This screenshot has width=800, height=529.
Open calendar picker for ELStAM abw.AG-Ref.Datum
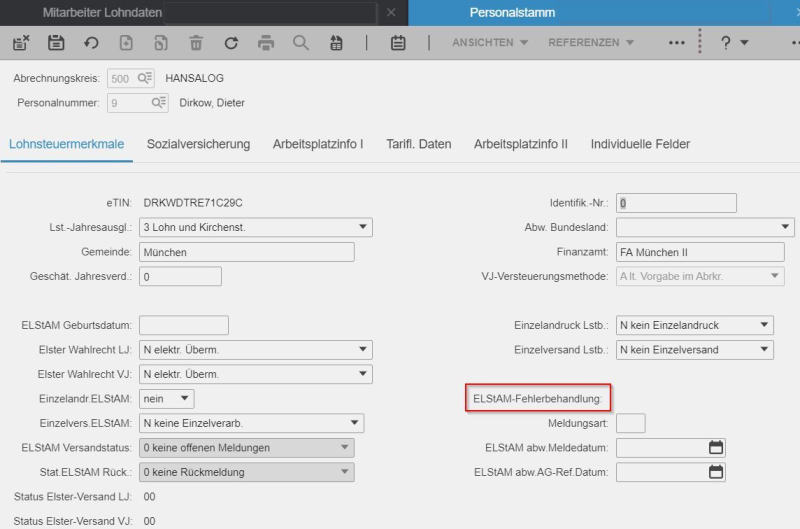click(x=716, y=472)
